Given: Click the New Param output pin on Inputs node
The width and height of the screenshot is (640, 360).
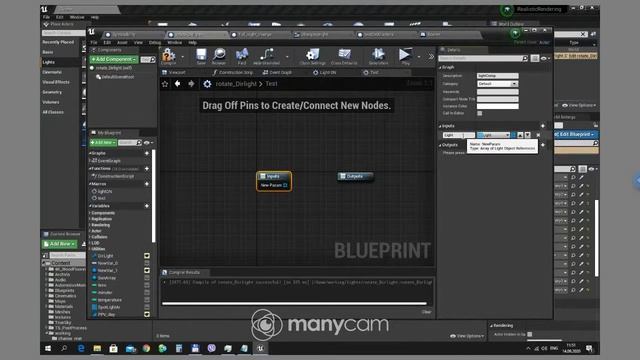Looking at the screenshot, I should coord(286,185).
